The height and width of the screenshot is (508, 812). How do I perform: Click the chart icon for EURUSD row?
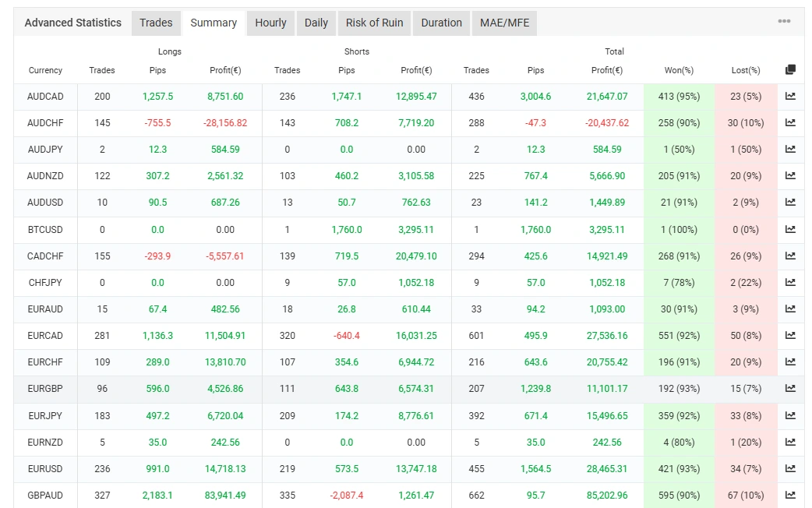click(x=790, y=468)
